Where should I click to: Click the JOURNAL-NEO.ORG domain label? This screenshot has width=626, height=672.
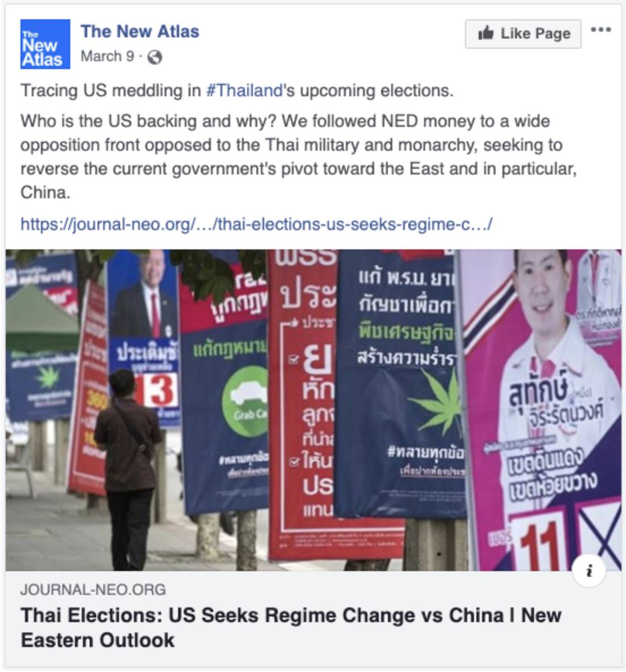[x=93, y=589]
